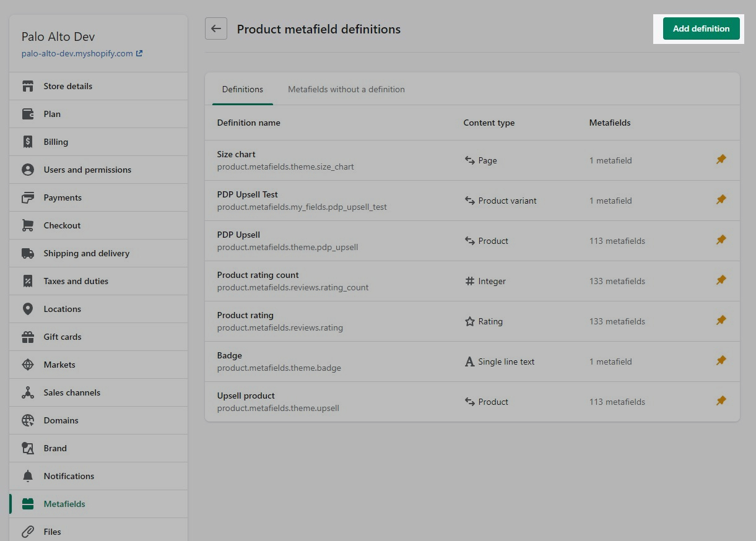Screen dimensions: 756x541
Task: Go to Sales channels settings
Action: [72, 392]
